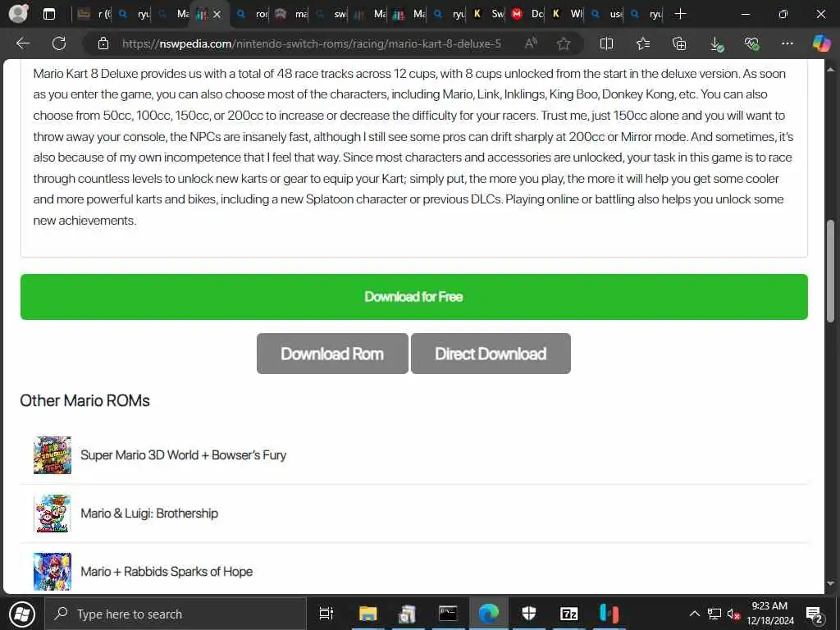Open Windows Security shield icon

(529, 614)
